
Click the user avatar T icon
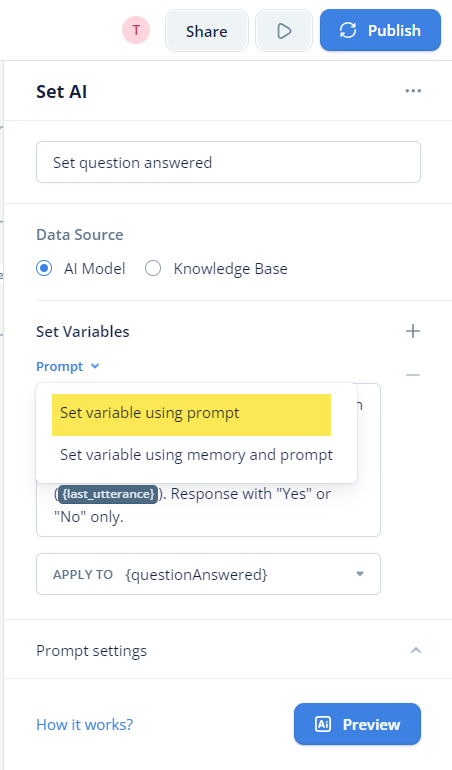click(x=136, y=30)
